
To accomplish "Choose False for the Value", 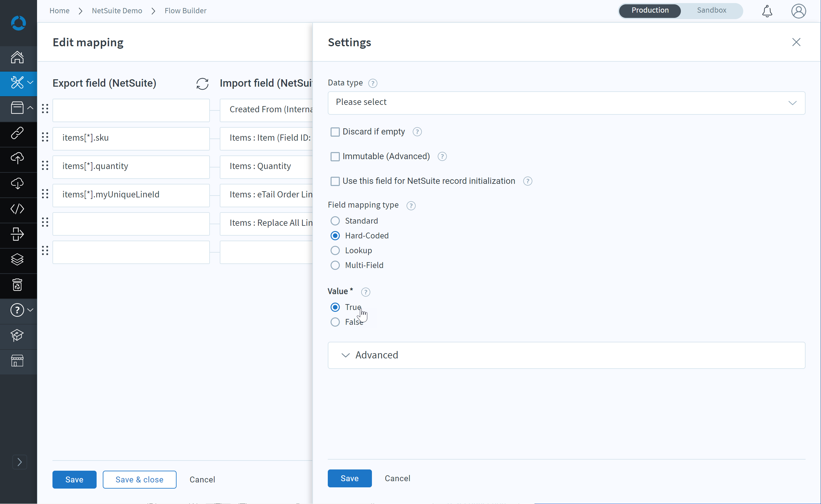I will 335,322.
